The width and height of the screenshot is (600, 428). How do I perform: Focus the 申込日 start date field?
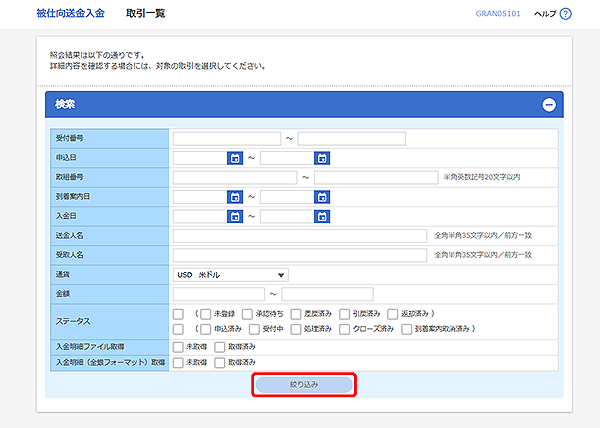coord(200,158)
